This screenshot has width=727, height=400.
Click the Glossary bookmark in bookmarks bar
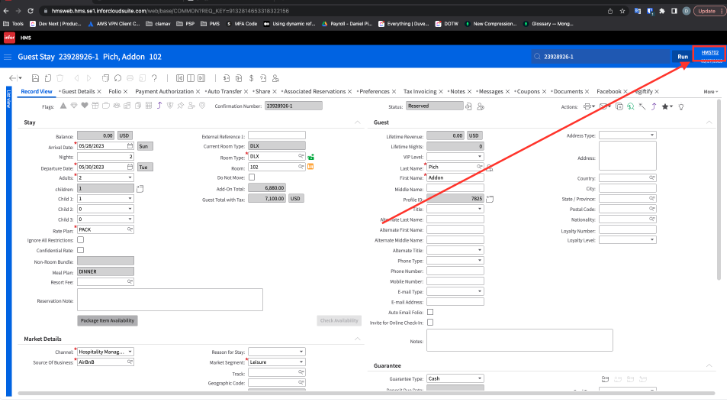pyautogui.click(x=548, y=24)
